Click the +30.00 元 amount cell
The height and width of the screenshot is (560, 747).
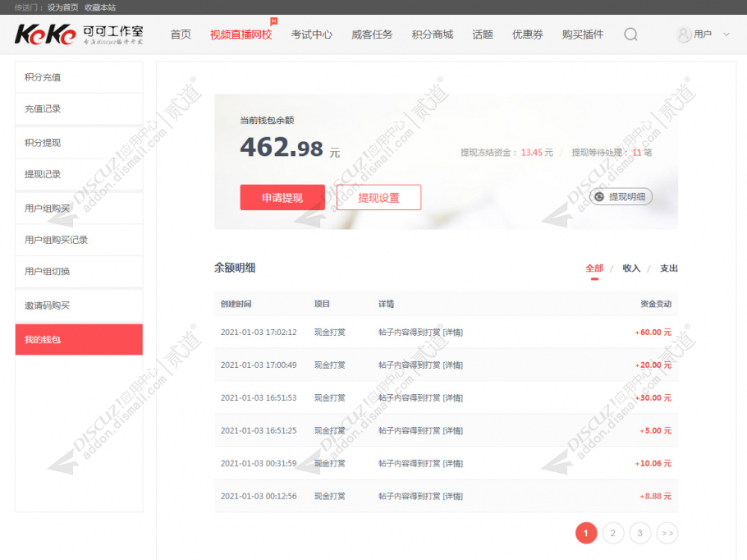[653, 398]
